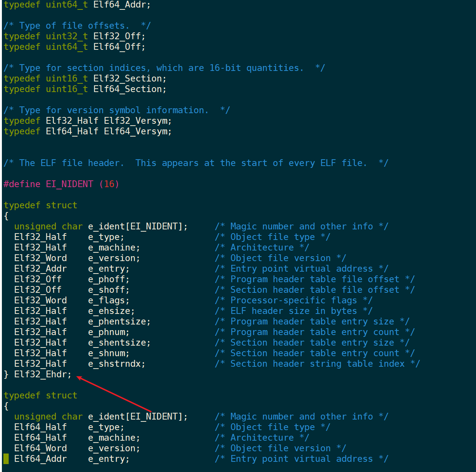This screenshot has height=472, width=476.
Task: Place cursor on e_entry in Elf32 struct
Action: [x=108, y=269]
